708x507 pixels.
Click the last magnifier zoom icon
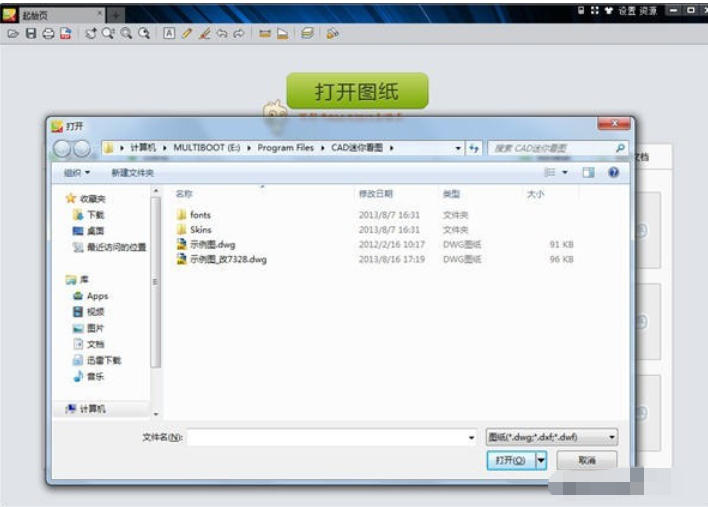144,33
